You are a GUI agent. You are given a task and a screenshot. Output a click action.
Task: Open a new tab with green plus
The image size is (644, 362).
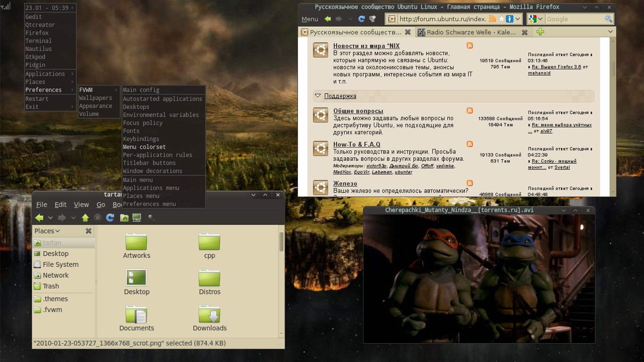click(x=540, y=32)
